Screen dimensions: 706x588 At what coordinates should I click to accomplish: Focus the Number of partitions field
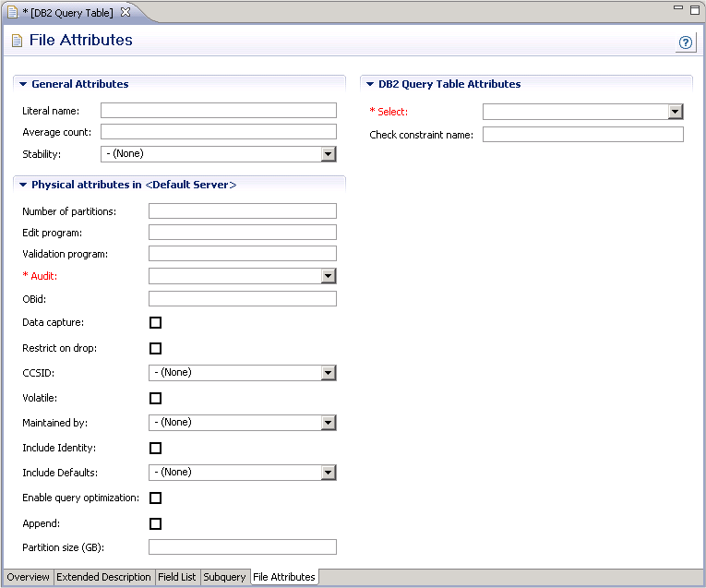[242, 210]
